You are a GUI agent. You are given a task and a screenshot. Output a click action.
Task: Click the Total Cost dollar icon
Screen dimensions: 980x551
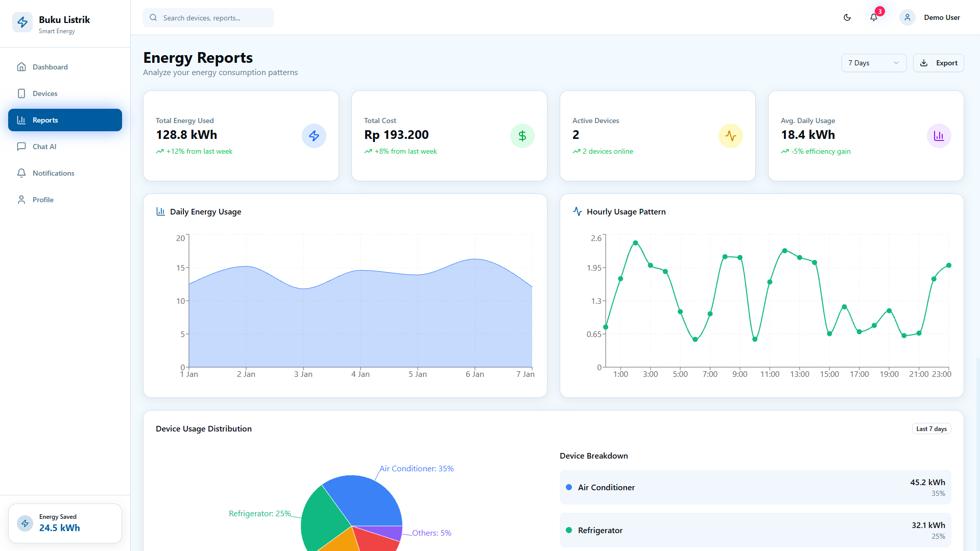click(x=522, y=136)
